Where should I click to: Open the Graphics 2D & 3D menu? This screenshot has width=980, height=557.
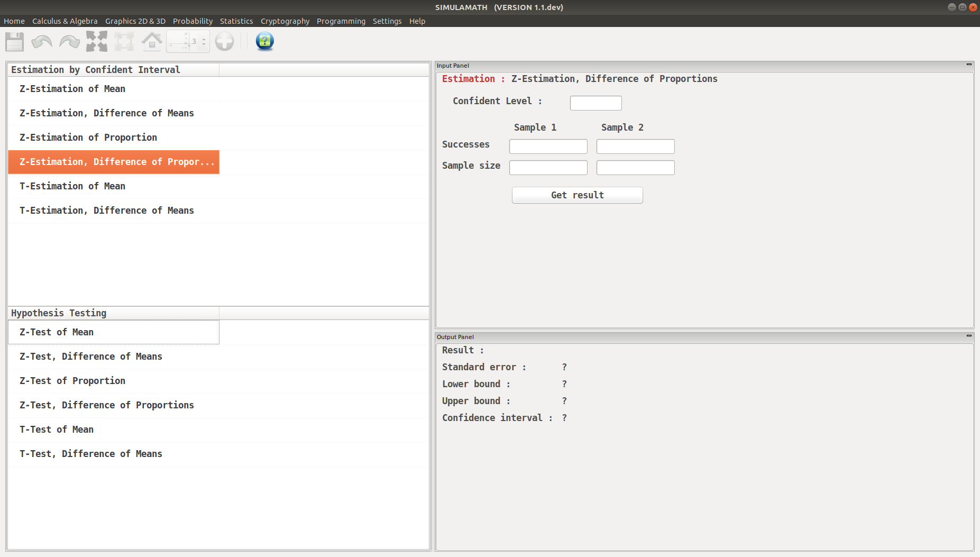click(135, 21)
